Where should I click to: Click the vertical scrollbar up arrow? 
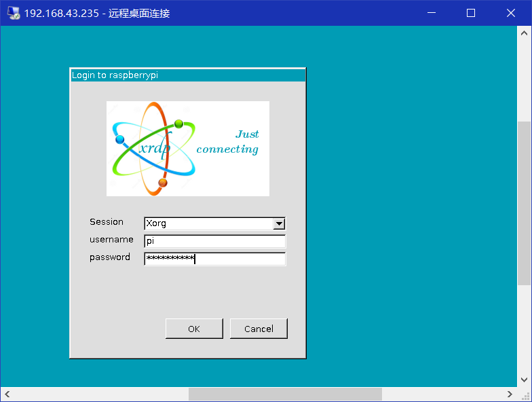click(x=524, y=33)
